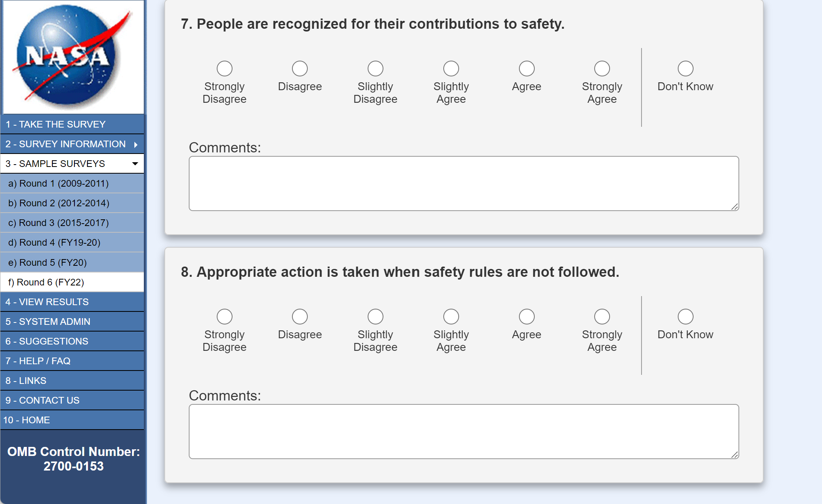The height and width of the screenshot is (504, 822).
Task: Pick Disagree for question 8
Action: [x=300, y=317]
